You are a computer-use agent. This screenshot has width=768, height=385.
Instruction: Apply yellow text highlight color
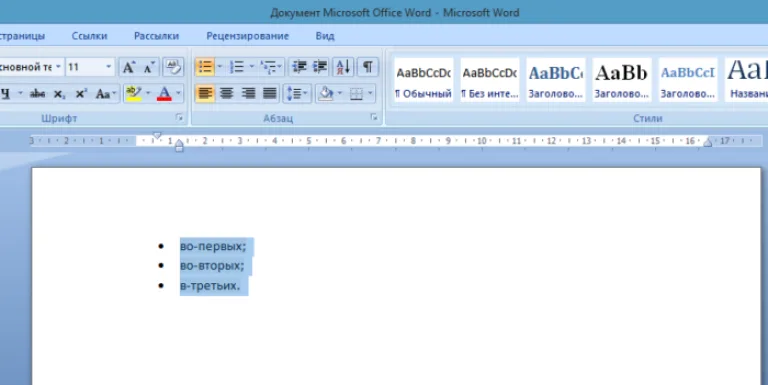[133, 93]
